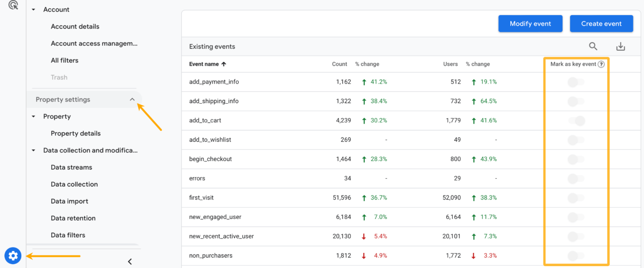Screen dimensions: 644x268
Task: Collapse Data collection and modification section
Action: point(33,150)
